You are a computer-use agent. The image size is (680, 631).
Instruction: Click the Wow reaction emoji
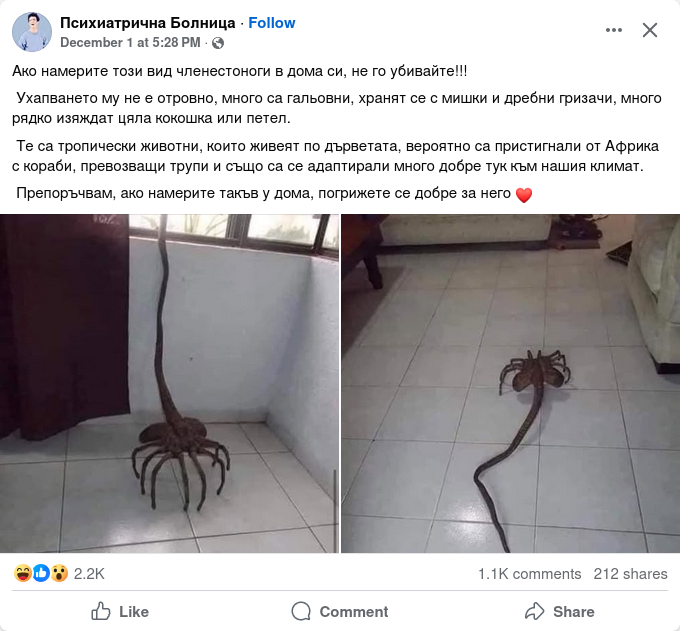click(59, 573)
